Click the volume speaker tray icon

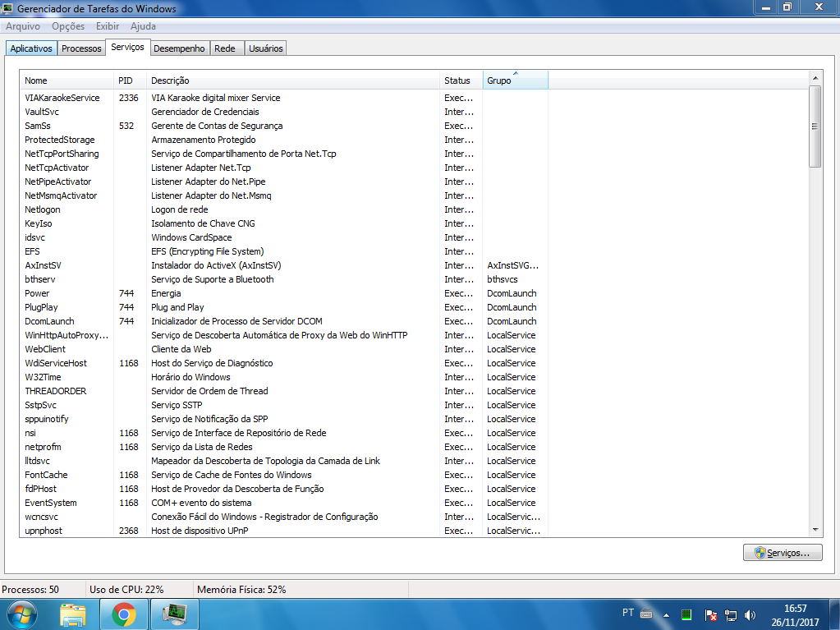click(750, 615)
